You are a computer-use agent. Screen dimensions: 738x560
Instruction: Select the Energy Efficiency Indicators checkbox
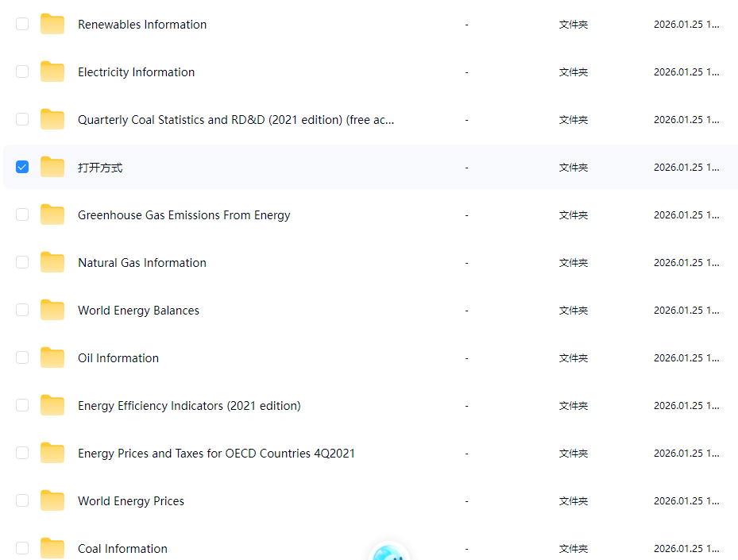pos(22,405)
